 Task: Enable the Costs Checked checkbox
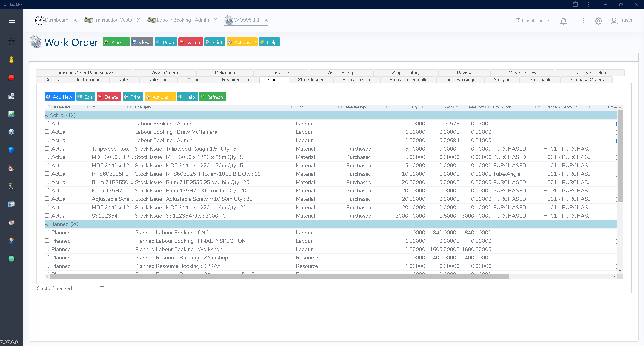[102, 289]
